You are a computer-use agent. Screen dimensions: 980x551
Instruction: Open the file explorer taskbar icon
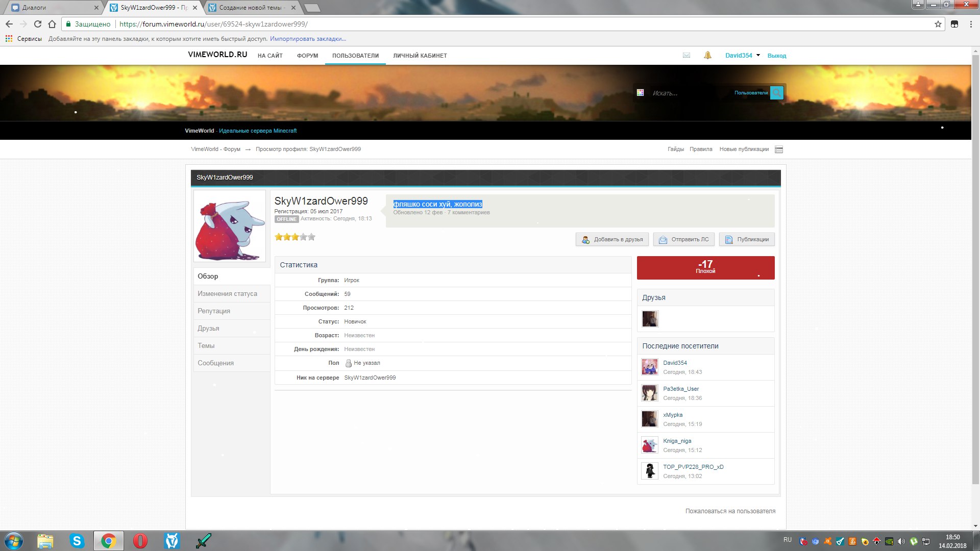45,541
